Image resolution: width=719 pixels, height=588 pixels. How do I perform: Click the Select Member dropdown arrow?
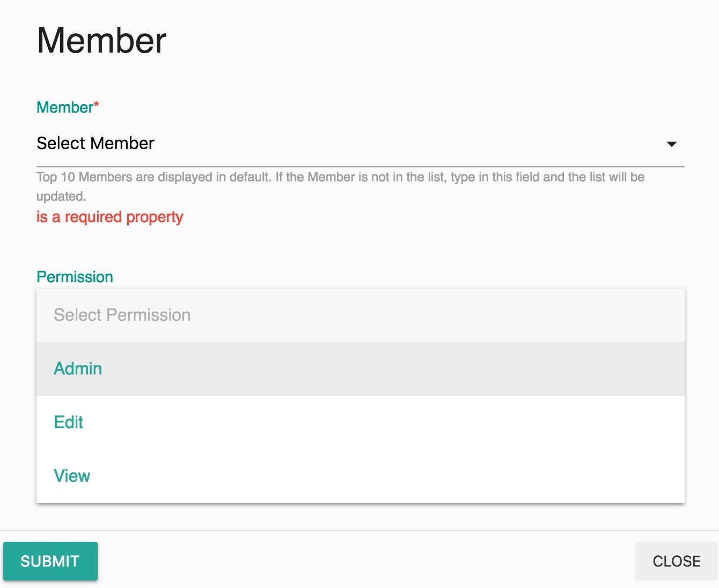click(671, 144)
